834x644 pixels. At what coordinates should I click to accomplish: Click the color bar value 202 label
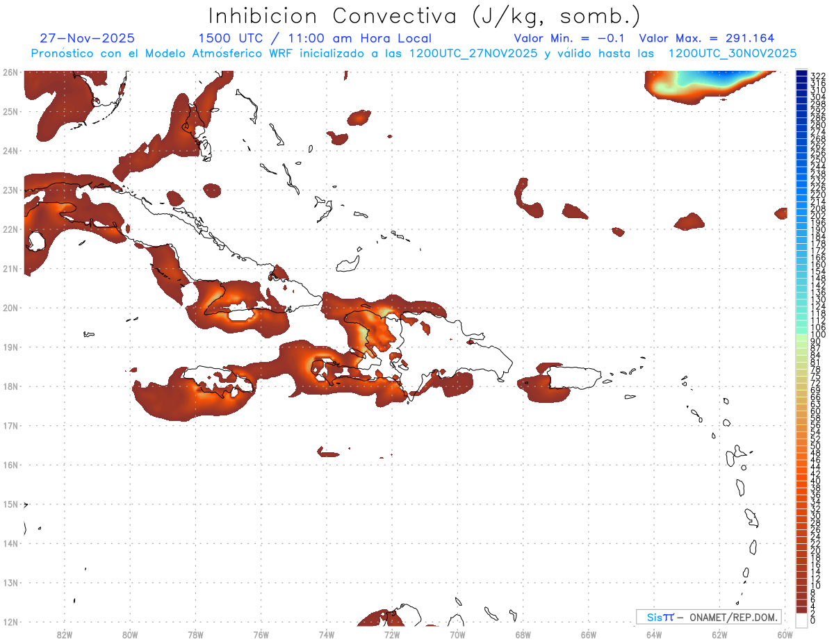(818, 215)
